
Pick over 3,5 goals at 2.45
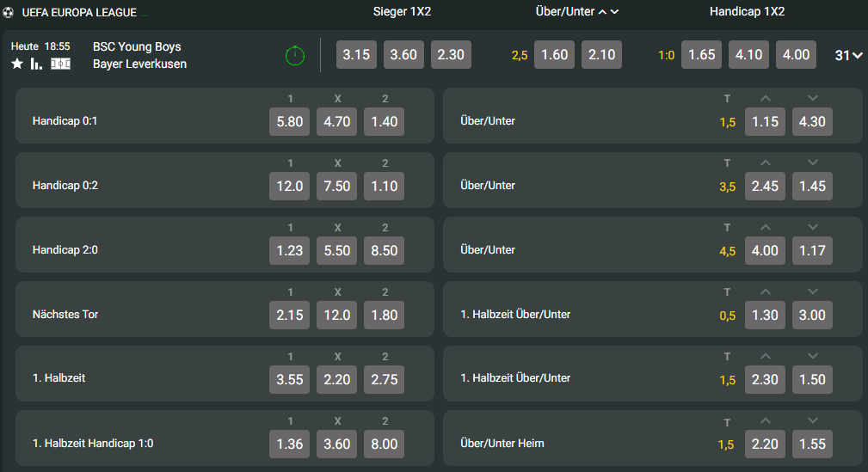click(x=765, y=186)
